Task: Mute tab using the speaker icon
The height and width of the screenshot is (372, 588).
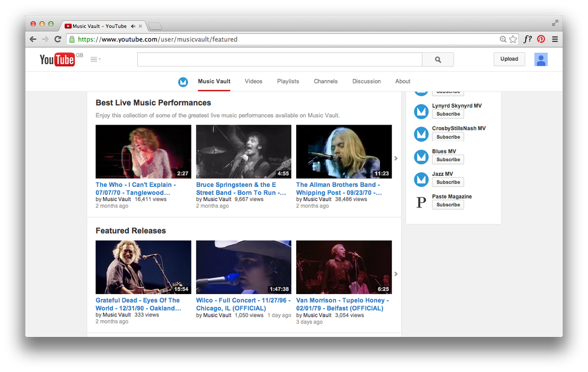Action: pyautogui.click(x=133, y=26)
